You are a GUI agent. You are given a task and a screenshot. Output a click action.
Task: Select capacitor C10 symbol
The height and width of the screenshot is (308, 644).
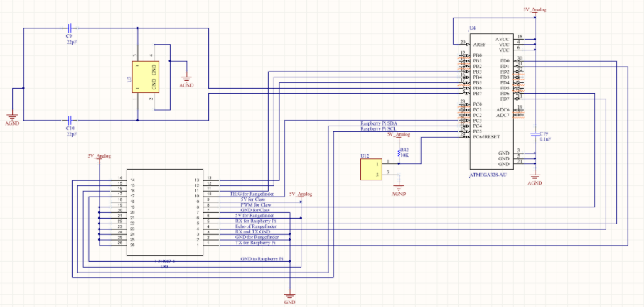pyautogui.click(x=69, y=120)
